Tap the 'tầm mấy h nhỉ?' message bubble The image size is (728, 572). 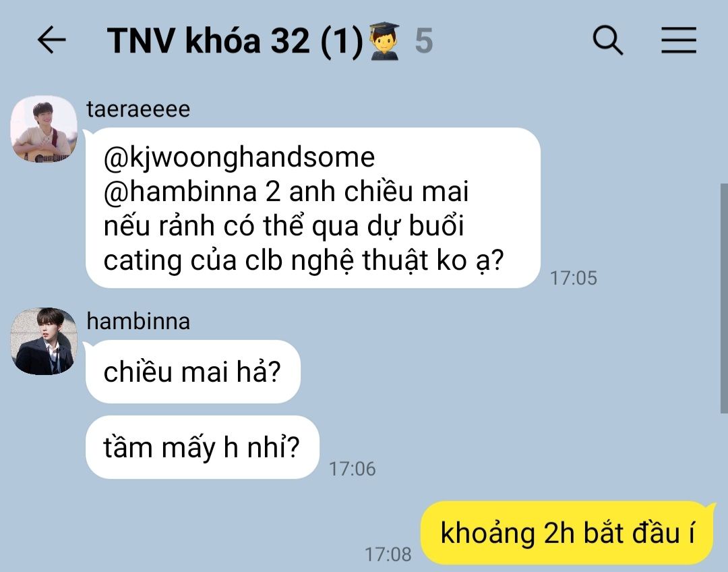point(202,447)
